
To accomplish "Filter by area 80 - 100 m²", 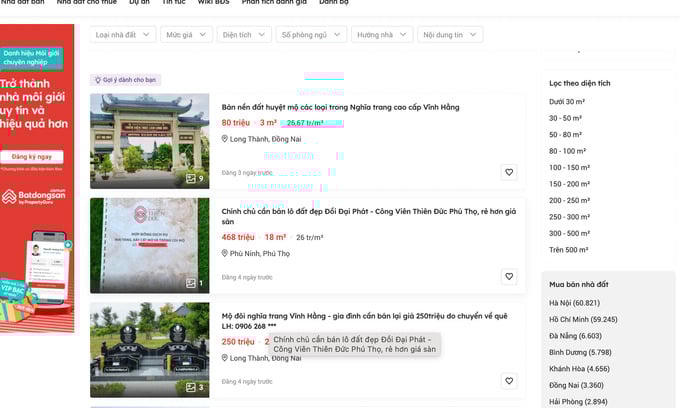I will pyautogui.click(x=567, y=151).
